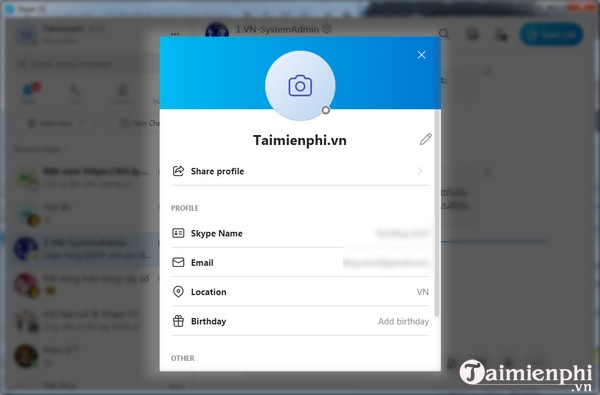Image resolution: width=600 pixels, height=395 pixels.
Task: Open the Calls tab in the Skype sidebar
Action: click(75, 94)
